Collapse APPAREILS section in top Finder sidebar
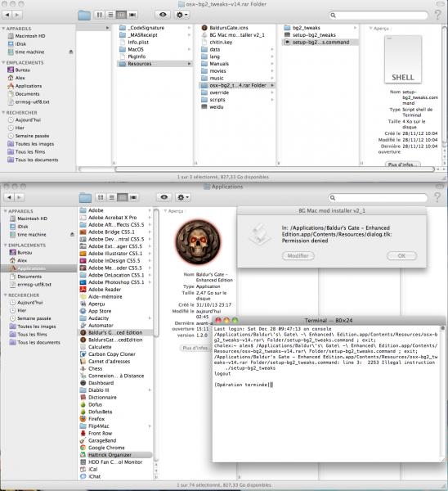The image size is (448, 491). click(3, 29)
